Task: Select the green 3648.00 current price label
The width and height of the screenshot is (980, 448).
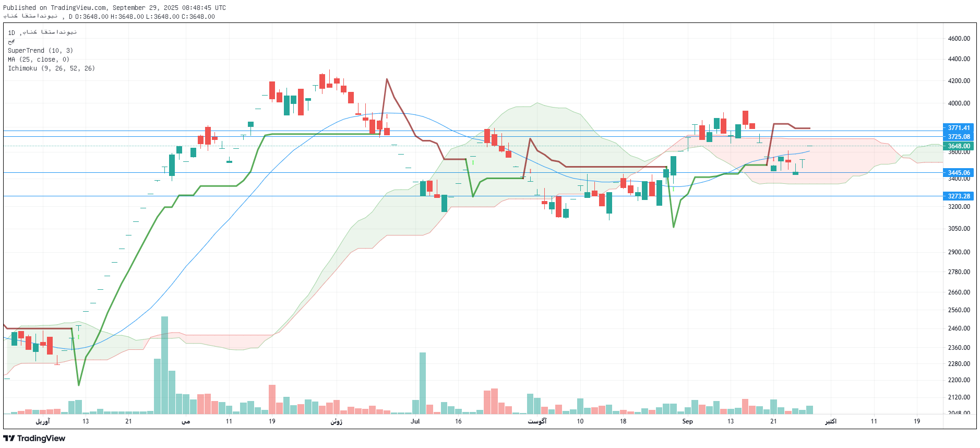Action: point(958,146)
